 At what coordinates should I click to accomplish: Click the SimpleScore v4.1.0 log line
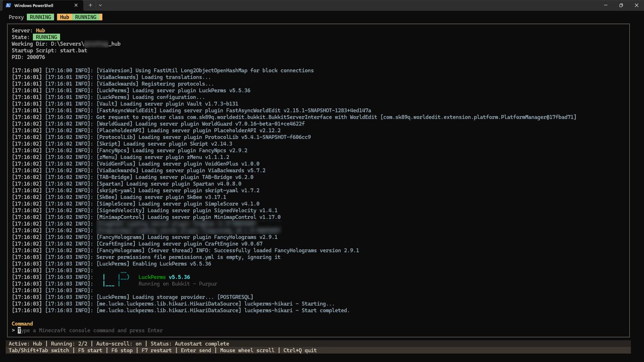136,204
